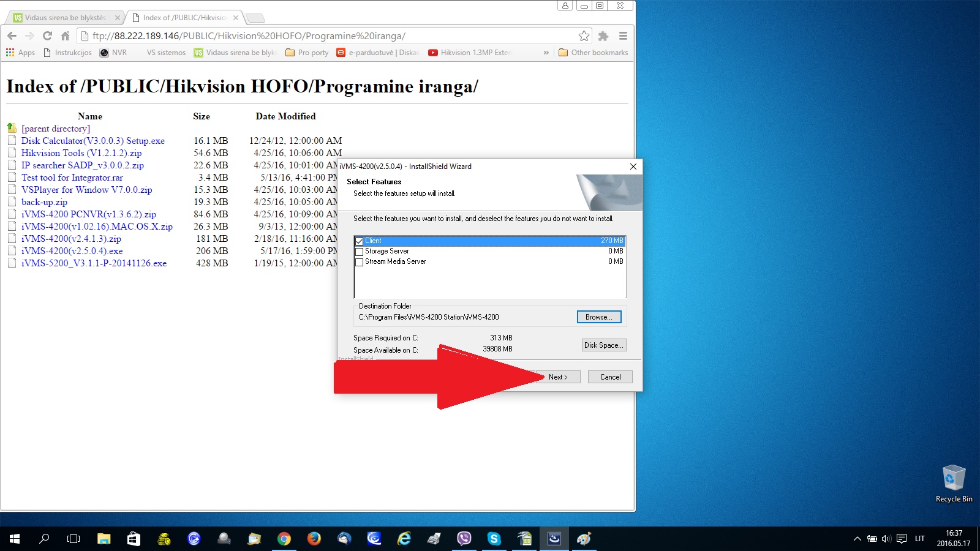Open InstallShield installer taskbar icon
Screen dimensions: 980x551
coord(554,539)
